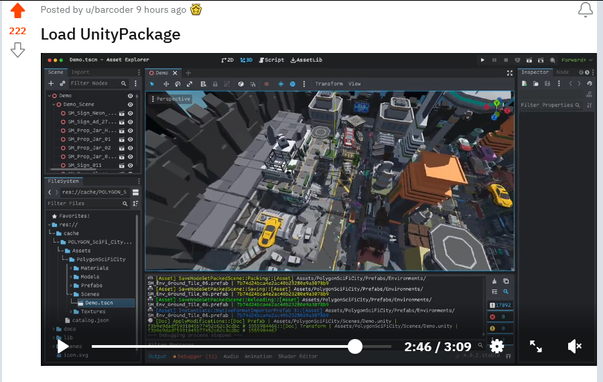The image size is (603, 382).
Task: Expand the Materials folder
Action: pyautogui.click(x=71, y=268)
